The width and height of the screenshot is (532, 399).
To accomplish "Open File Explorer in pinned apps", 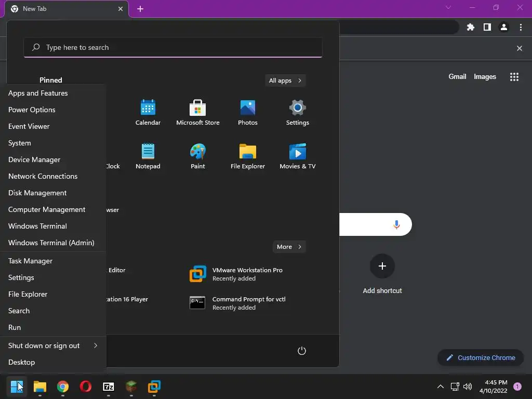I will [x=248, y=156].
